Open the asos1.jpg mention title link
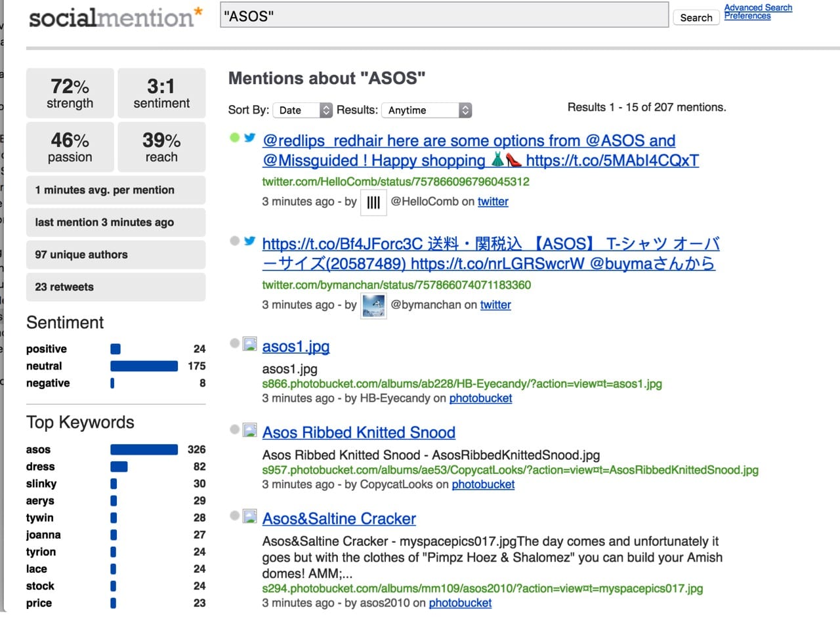 coord(296,346)
